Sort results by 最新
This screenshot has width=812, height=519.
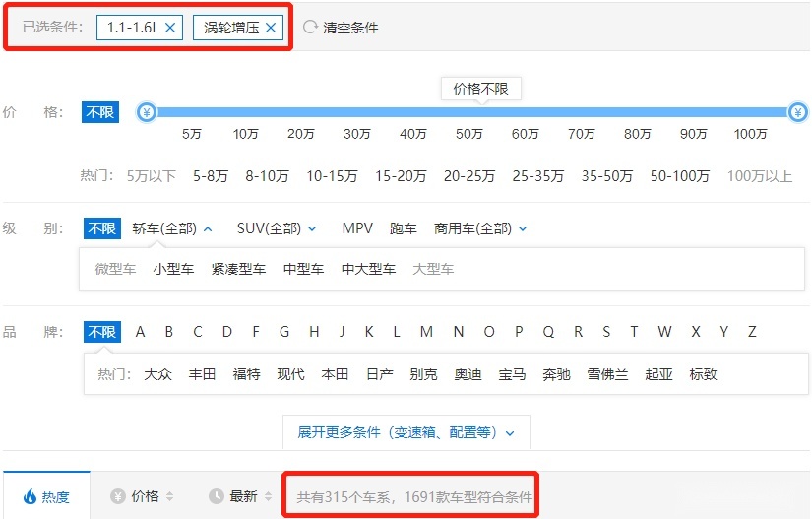pos(240,496)
